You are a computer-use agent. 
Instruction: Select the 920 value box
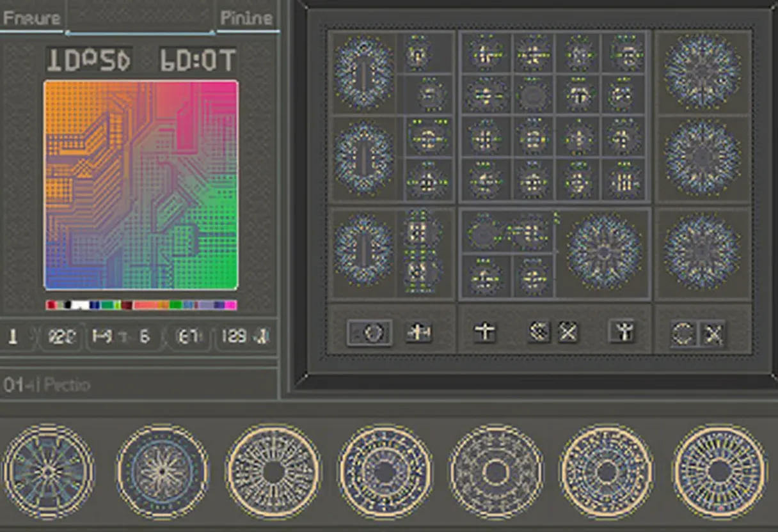tap(62, 336)
